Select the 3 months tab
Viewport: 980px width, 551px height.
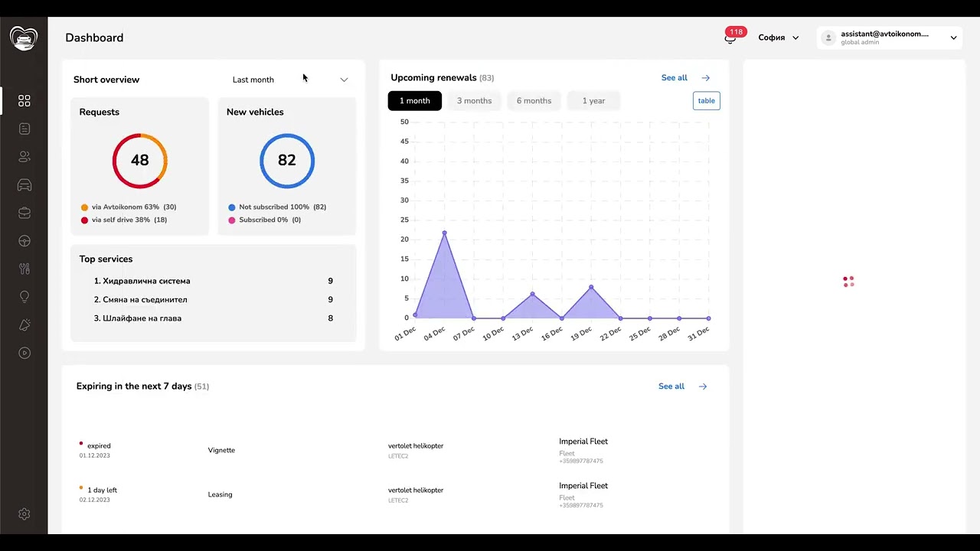click(474, 101)
